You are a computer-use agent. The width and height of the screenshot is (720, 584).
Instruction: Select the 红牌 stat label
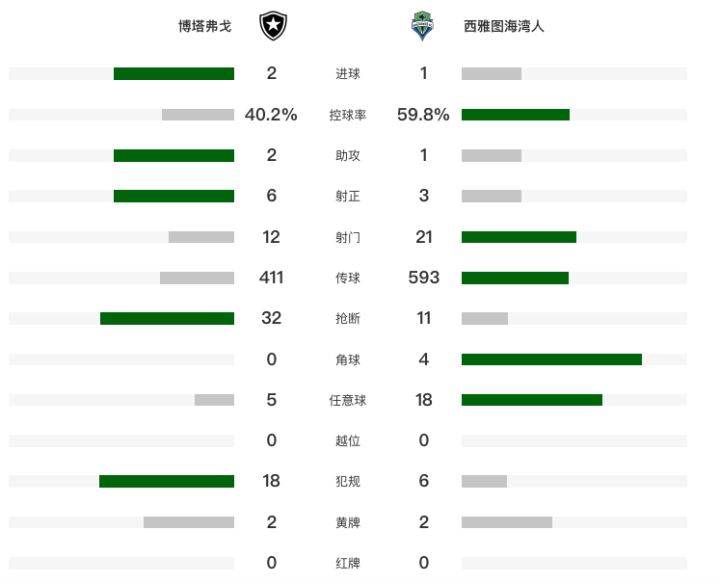click(348, 563)
